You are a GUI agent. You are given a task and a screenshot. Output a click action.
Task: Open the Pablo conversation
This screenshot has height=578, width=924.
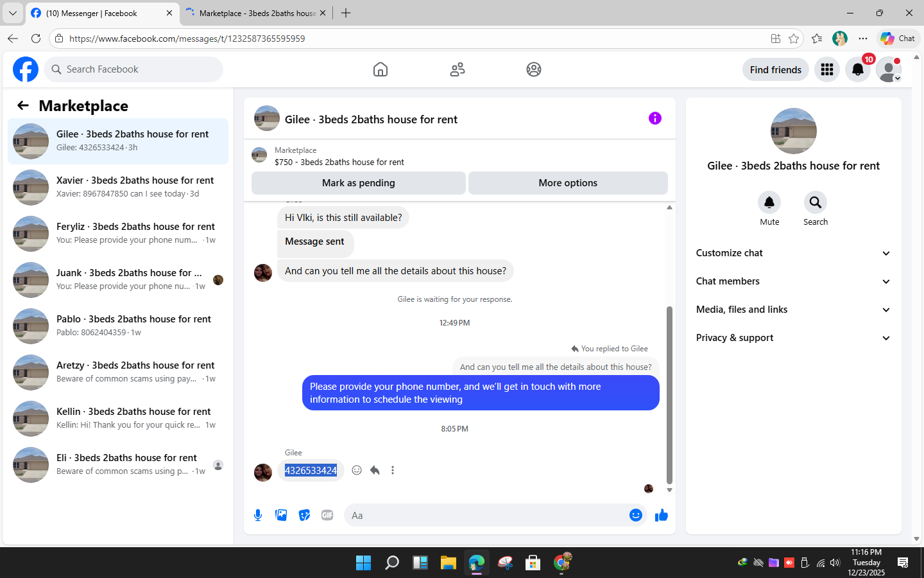click(x=118, y=326)
